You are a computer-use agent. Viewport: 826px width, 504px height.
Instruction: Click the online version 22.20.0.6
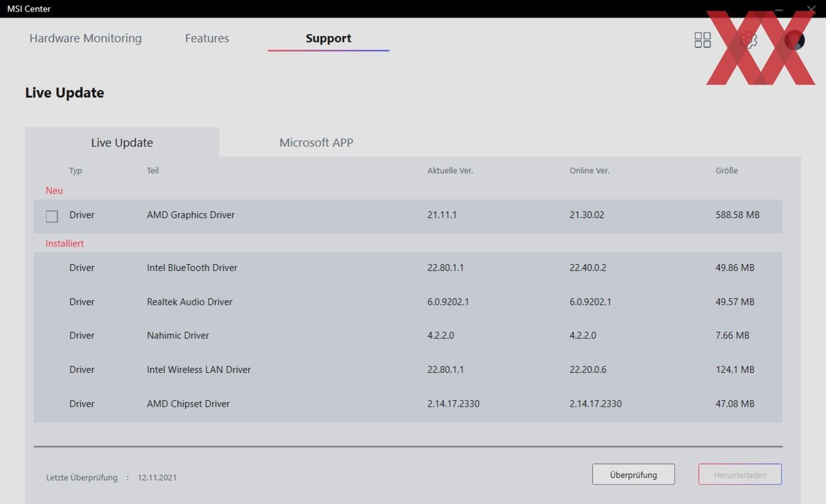point(588,369)
